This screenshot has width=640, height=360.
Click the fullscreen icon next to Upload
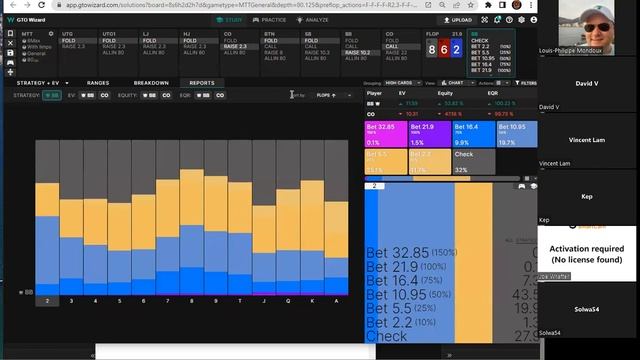[x=484, y=20]
